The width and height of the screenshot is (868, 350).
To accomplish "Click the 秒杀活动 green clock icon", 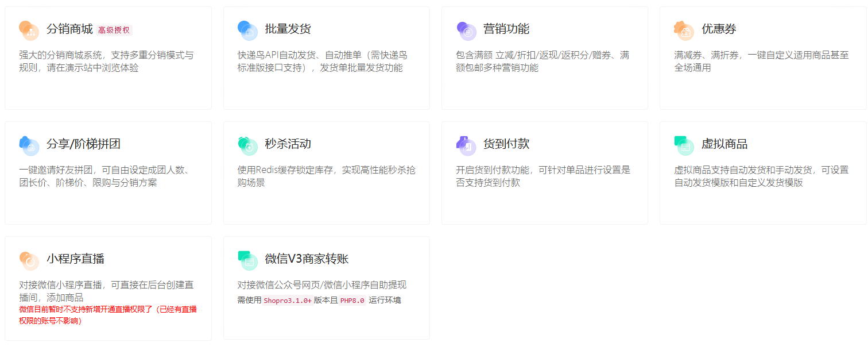I will (x=247, y=145).
